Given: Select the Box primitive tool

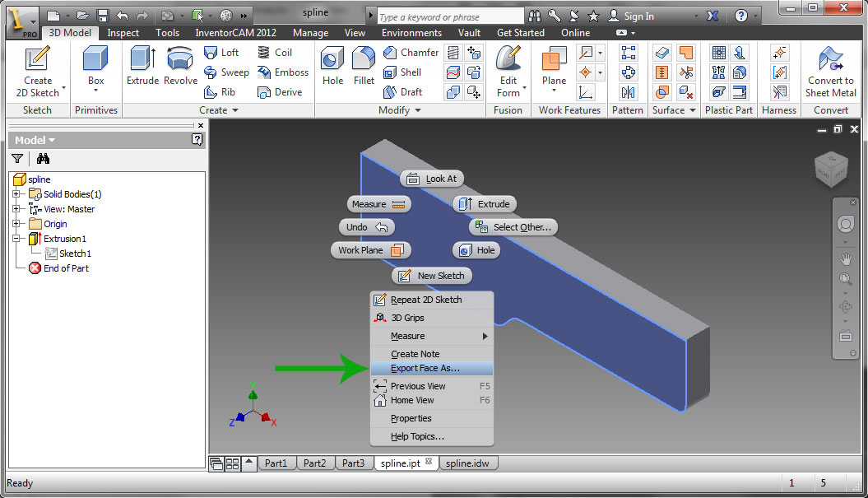Looking at the screenshot, I should tap(95, 67).
